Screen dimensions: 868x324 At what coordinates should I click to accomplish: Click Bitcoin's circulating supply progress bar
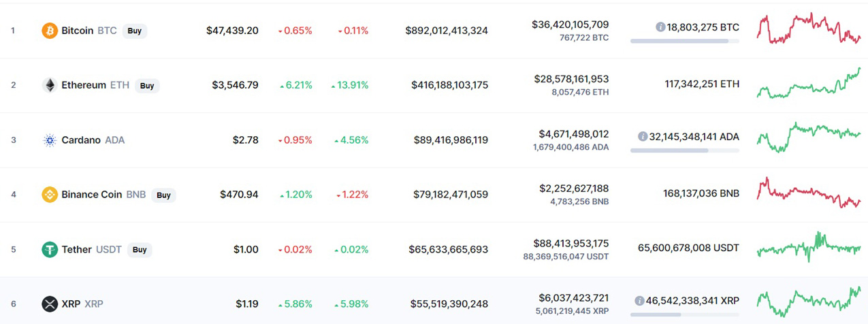pyautogui.click(x=684, y=41)
